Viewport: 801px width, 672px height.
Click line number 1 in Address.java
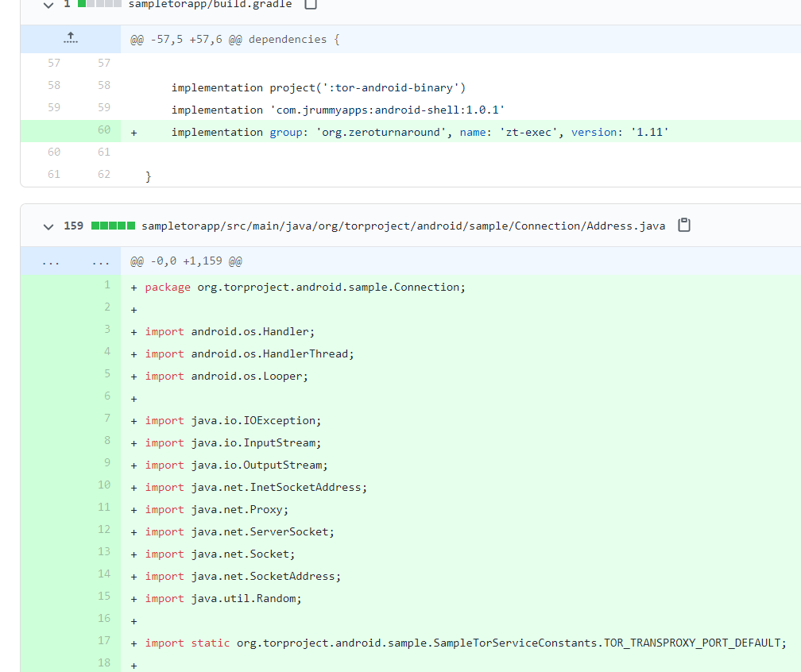point(107,284)
